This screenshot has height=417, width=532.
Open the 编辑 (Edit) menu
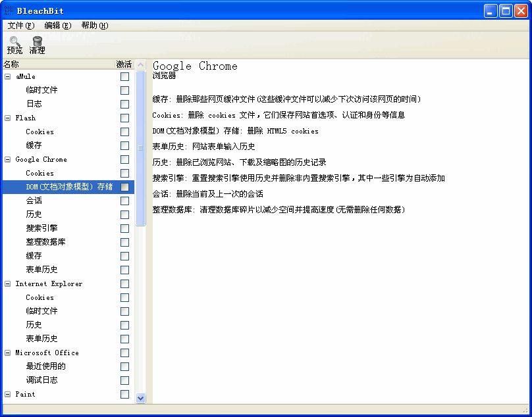55,25
